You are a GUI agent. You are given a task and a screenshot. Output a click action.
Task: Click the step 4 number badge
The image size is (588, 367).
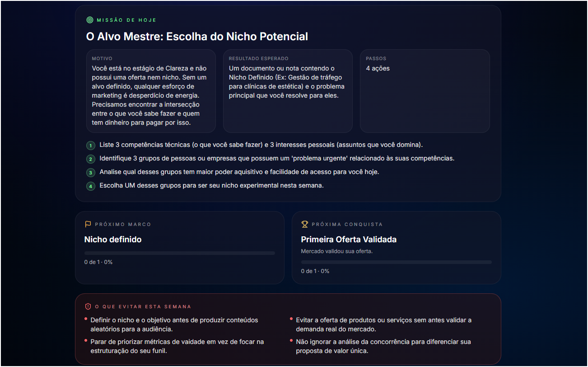pyautogui.click(x=91, y=186)
